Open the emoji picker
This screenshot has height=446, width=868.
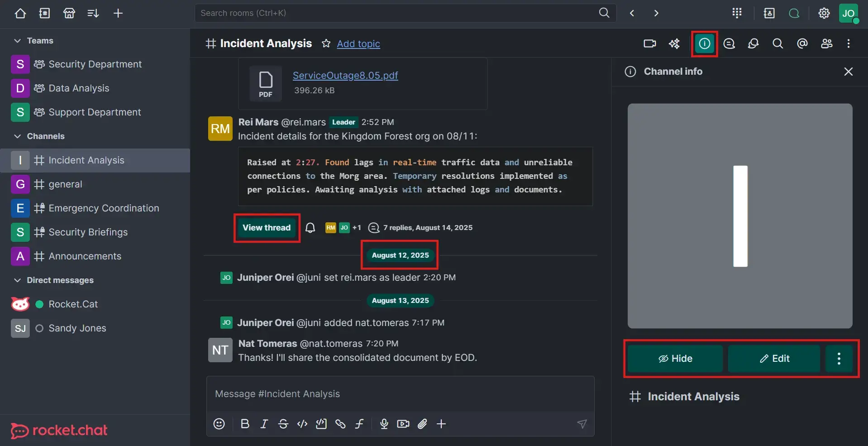(219, 424)
